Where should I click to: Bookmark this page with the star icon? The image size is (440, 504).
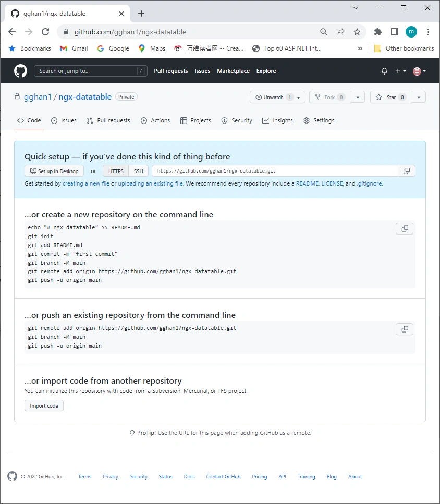(x=357, y=32)
